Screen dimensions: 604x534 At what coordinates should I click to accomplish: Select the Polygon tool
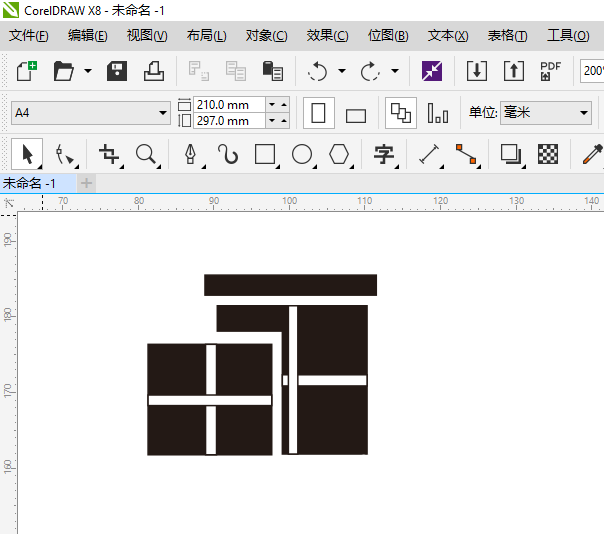(340, 154)
